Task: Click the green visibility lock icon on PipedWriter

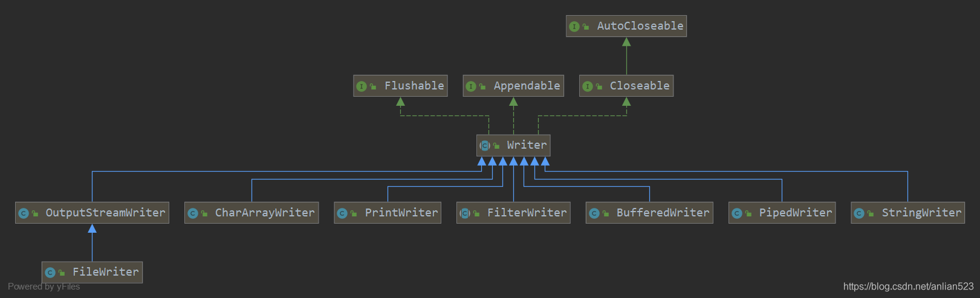Action: click(x=748, y=213)
